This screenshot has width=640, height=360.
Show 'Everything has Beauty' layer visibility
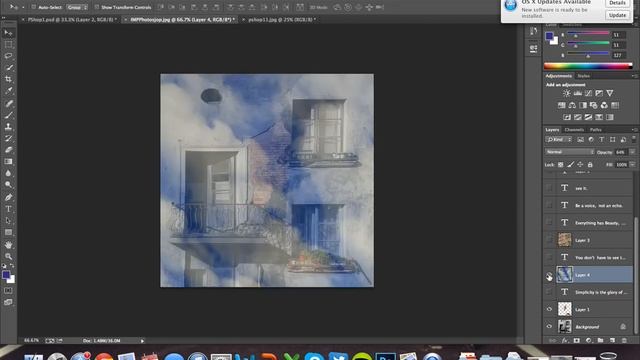click(x=549, y=223)
